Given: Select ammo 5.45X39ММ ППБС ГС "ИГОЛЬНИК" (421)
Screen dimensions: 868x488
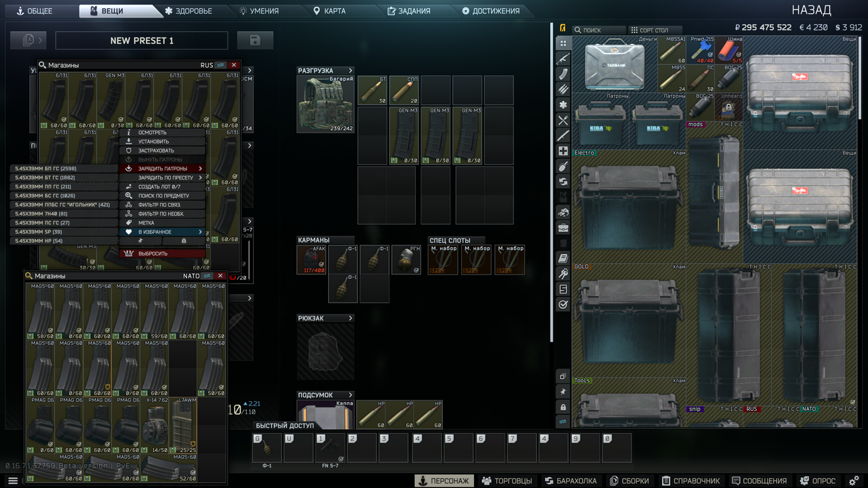Looking at the screenshot, I should [x=64, y=204].
